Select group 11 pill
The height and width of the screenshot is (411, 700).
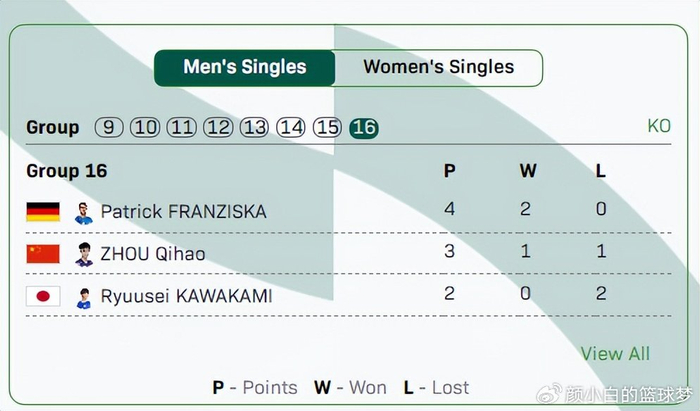(181, 128)
